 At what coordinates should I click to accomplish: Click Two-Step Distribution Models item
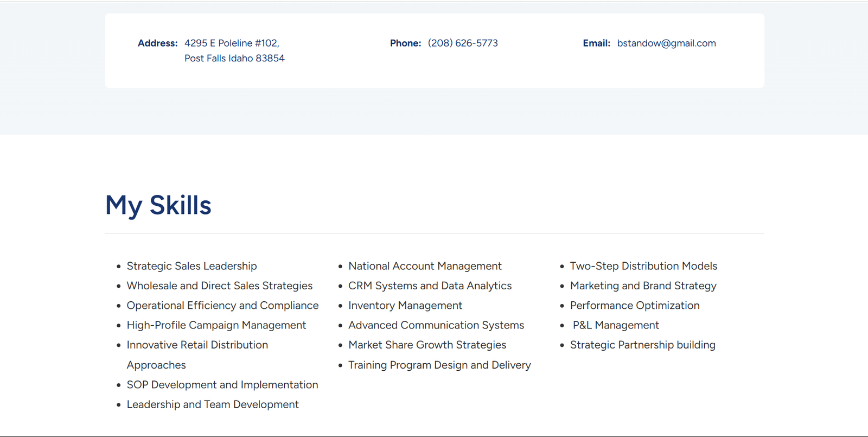click(643, 266)
